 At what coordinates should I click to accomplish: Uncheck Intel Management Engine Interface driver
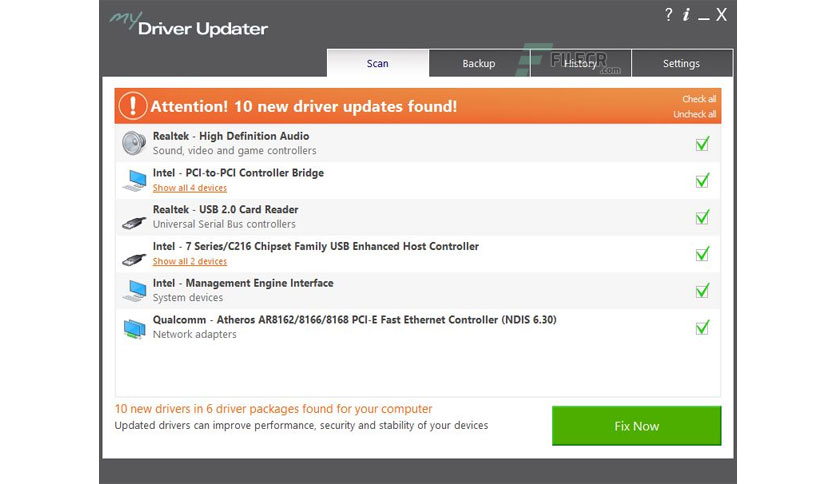(702, 291)
